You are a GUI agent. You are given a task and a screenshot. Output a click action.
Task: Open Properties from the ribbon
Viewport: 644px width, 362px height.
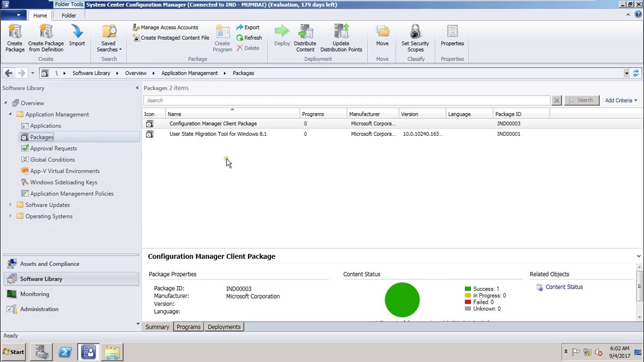[x=452, y=36]
